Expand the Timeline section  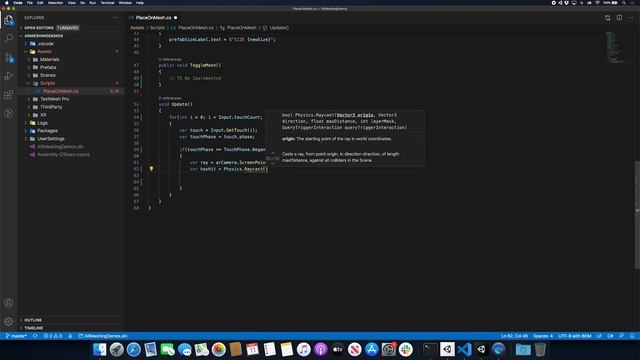coord(71,328)
